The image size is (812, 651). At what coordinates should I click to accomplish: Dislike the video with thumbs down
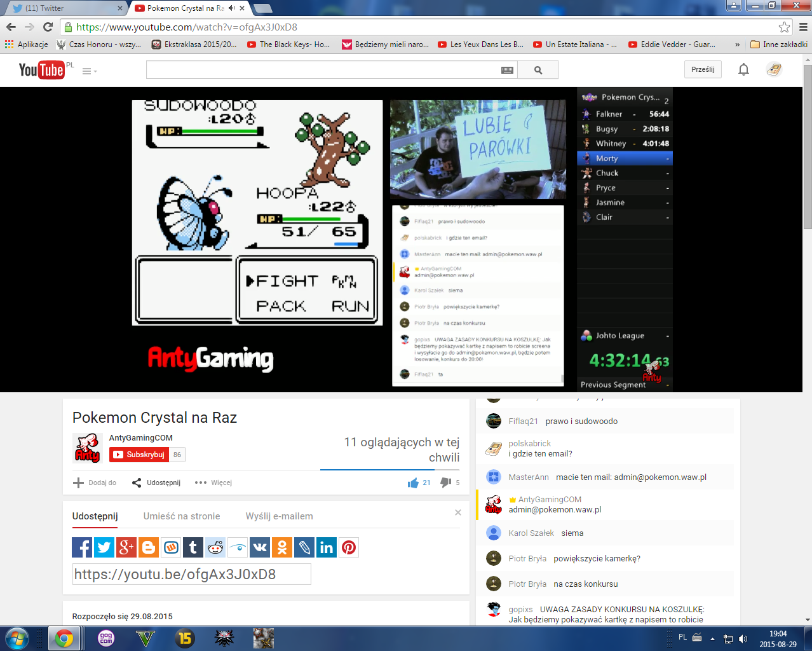[446, 483]
